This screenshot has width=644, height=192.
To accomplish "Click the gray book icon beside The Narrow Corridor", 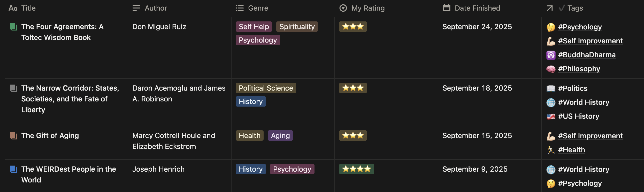I will (13, 88).
